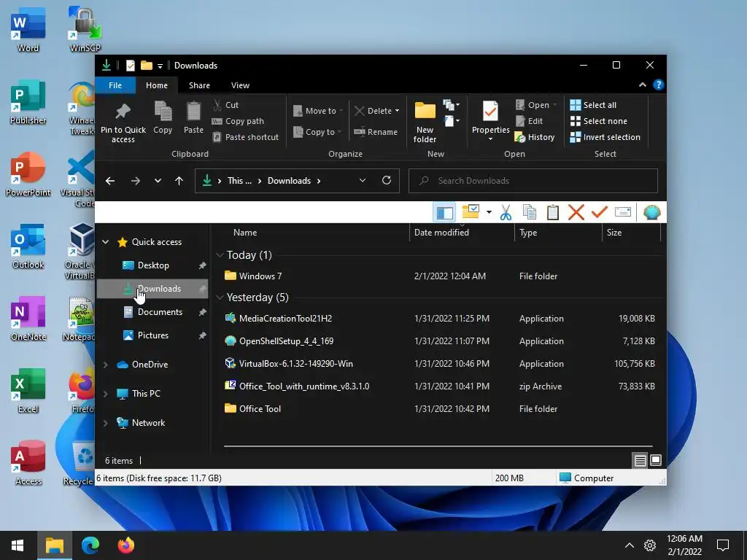
Task: Open the Word desktop shortcut
Action: 28,29
